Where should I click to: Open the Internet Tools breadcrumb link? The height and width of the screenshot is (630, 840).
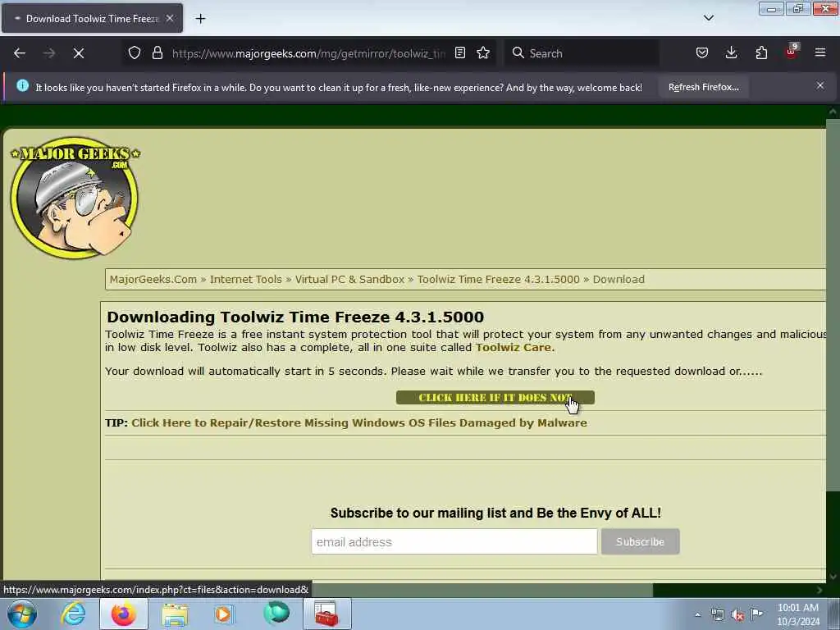[x=246, y=279]
